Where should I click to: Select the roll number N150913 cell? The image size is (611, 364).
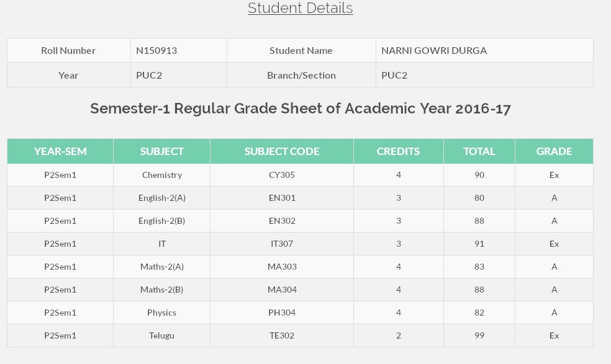pyautogui.click(x=179, y=51)
